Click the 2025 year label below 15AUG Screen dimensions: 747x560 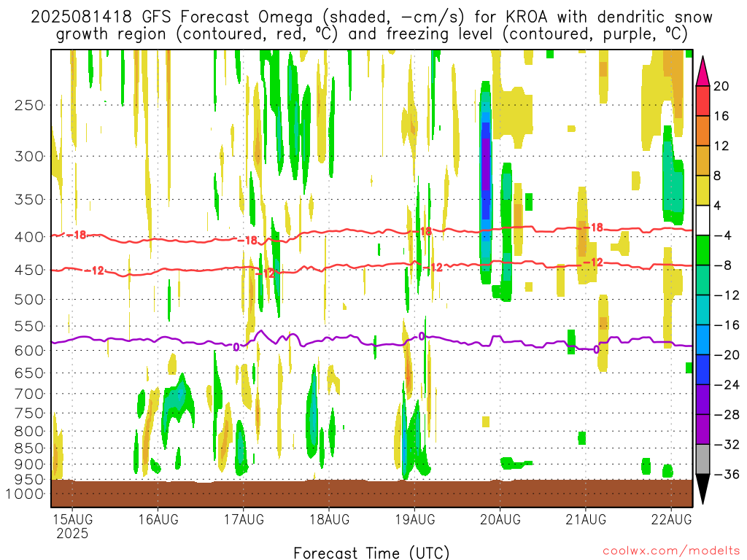(x=72, y=533)
